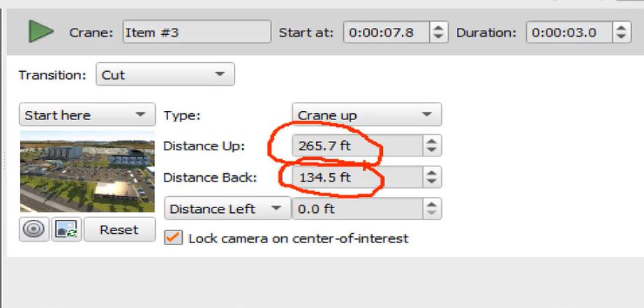Open the Transition Cut dropdown

click(165, 75)
